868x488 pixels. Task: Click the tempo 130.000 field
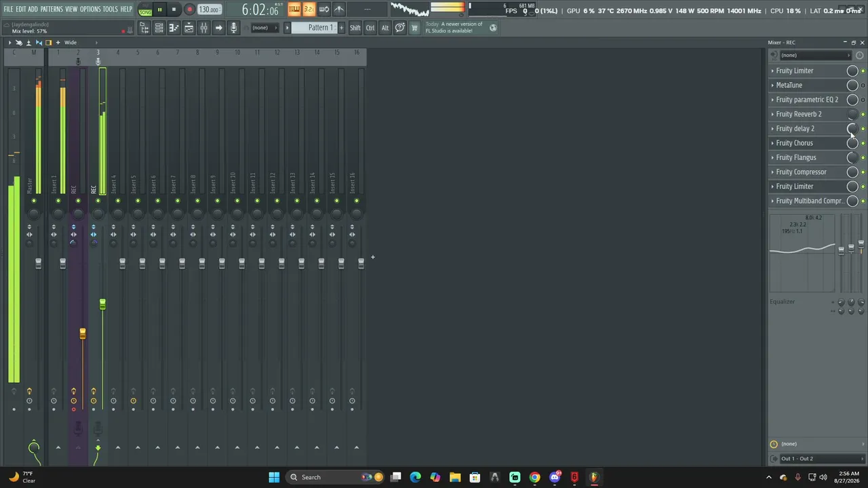pos(209,9)
